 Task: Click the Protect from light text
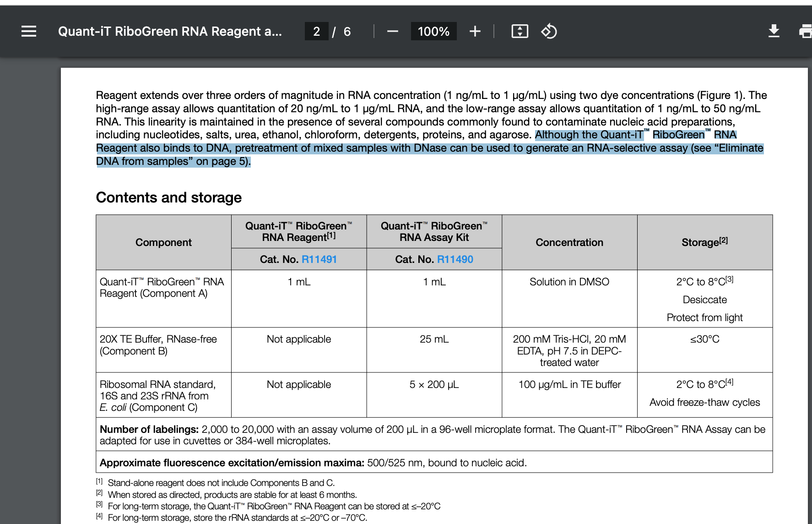[705, 317]
